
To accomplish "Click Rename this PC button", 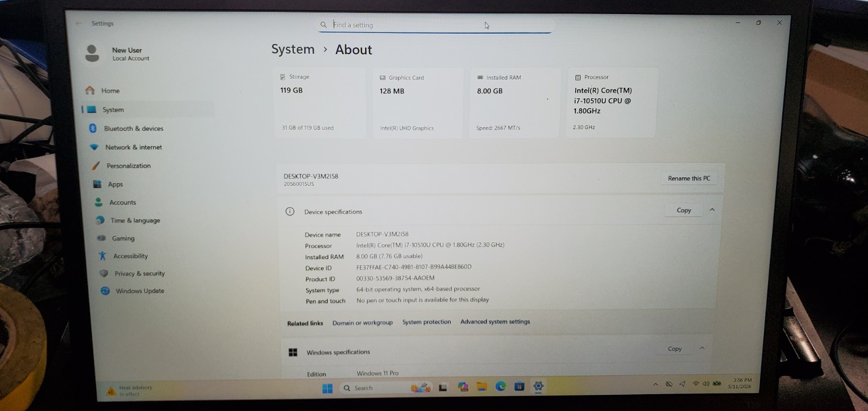I will [x=689, y=178].
